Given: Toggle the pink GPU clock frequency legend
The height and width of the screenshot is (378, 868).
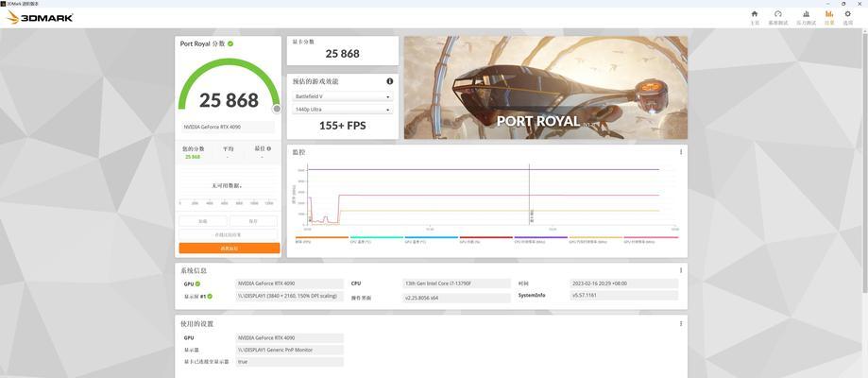Looking at the screenshot, I should click(651, 239).
